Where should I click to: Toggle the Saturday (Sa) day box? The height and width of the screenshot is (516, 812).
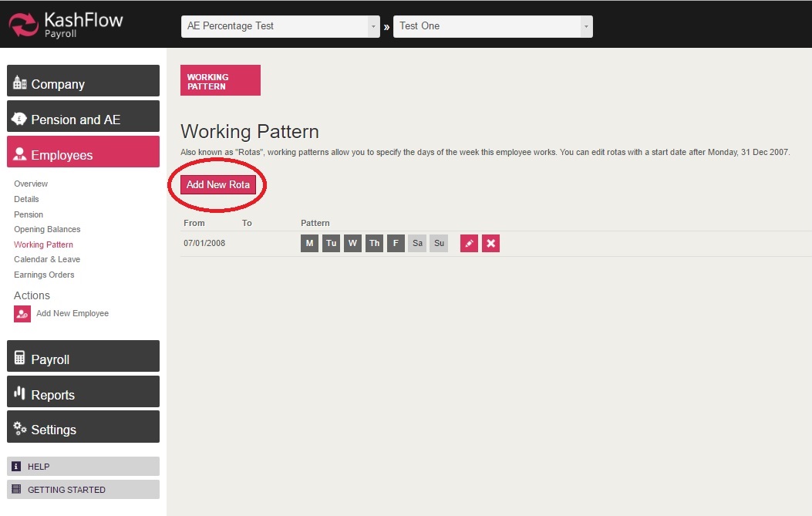[x=417, y=244]
